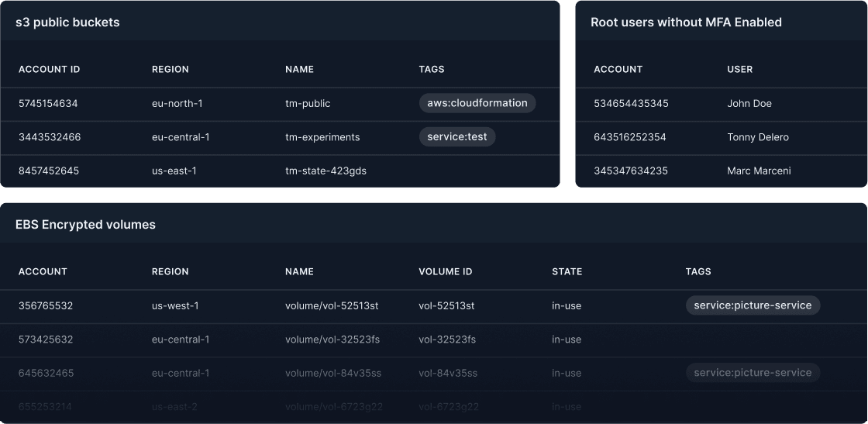The width and height of the screenshot is (868, 424).
Task: Click TAGS column header in s3 buckets table
Action: (x=432, y=69)
